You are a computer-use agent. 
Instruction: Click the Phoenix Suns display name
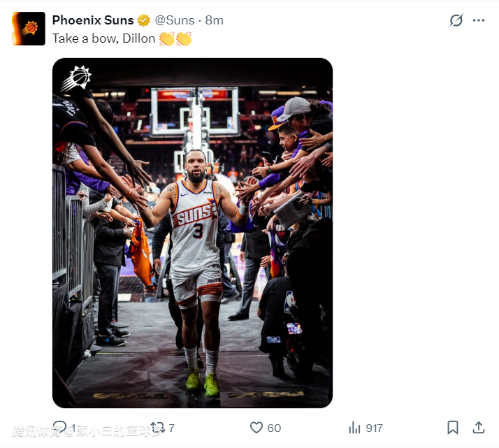pos(92,20)
